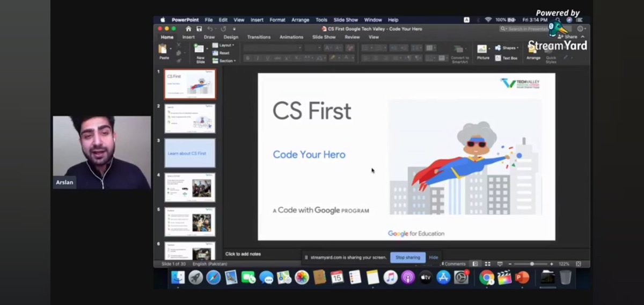Switch to the Draw ribbon tab

(x=209, y=37)
